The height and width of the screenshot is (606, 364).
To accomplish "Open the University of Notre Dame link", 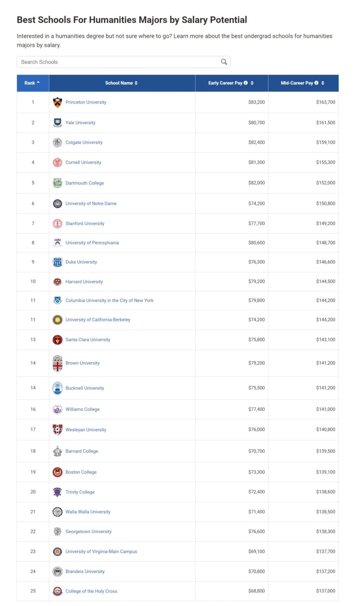I will pyautogui.click(x=91, y=204).
